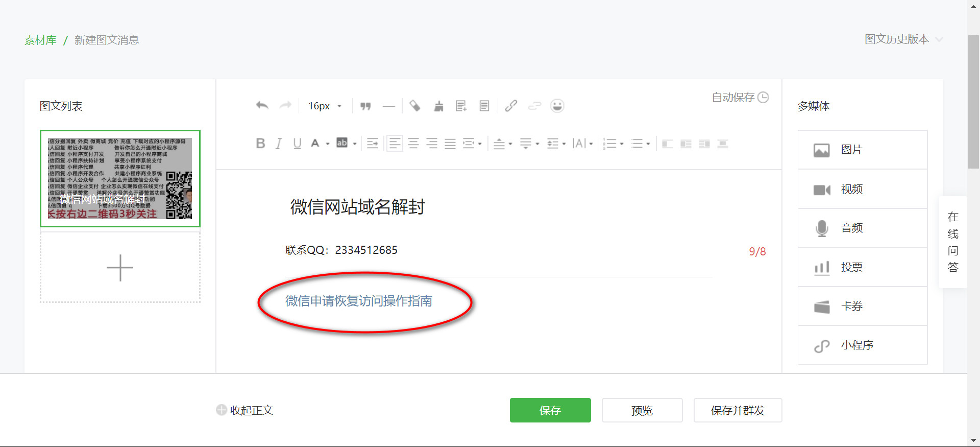980x447 pixels.
Task: Click the author field 联系QQ: 2334512685
Action: coord(341,250)
